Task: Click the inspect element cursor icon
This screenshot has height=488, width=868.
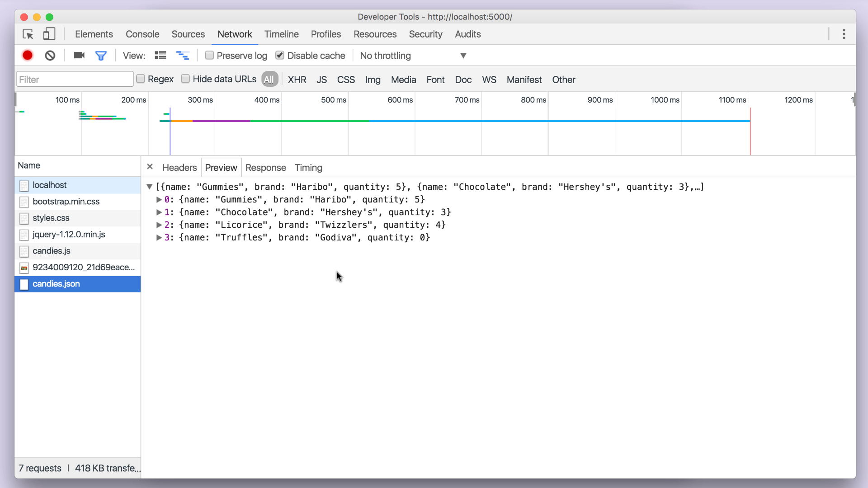Action: click(x=28, y=34)
